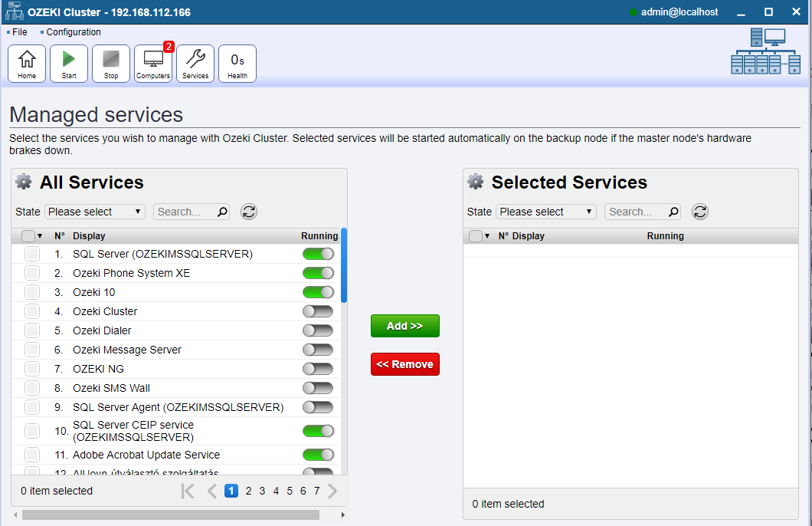The height and width of the screenshot is (526, 812).
Task: Click the red 2 badge on Computers
Action: (169, 47)
